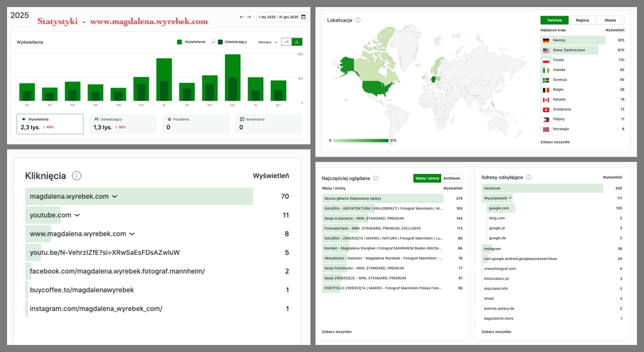Select the Odwiedzający stat card

click(123, 124)
